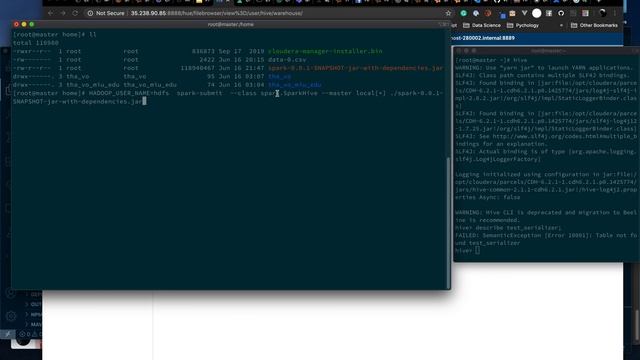
Task: Open the GitHub octocat extension icon
Action: (x=561, y=13)
